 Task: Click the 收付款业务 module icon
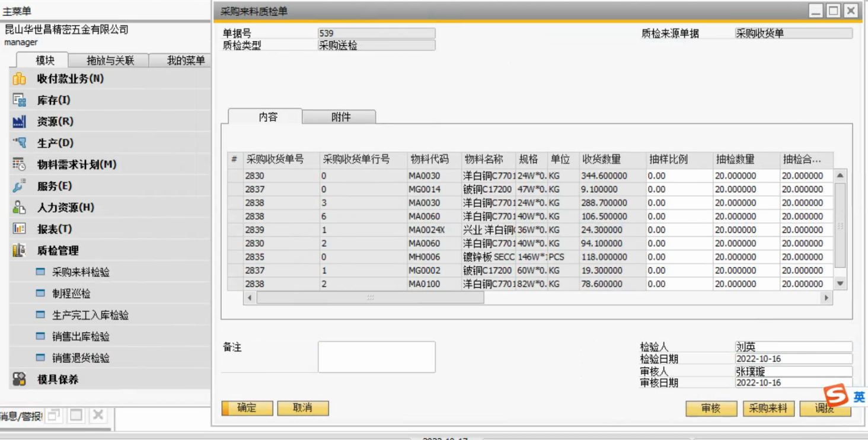click(x=20, y=79)
